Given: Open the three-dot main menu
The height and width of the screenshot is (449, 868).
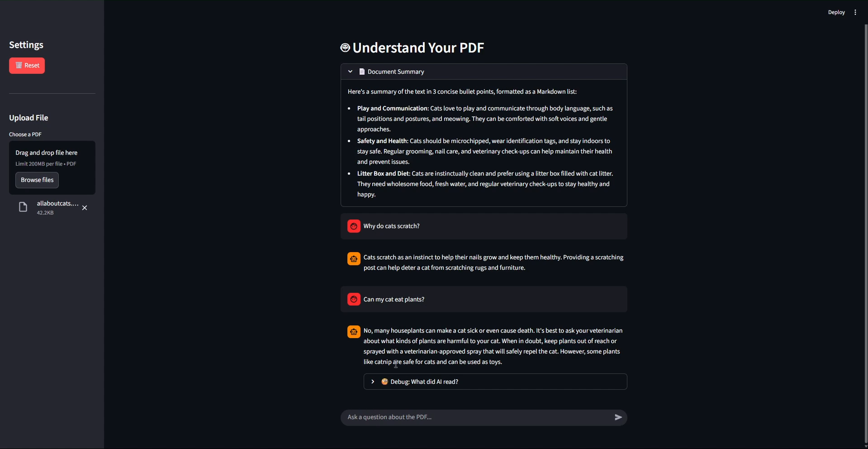Looking at the screenshot, I should click(x=855, y=12).
